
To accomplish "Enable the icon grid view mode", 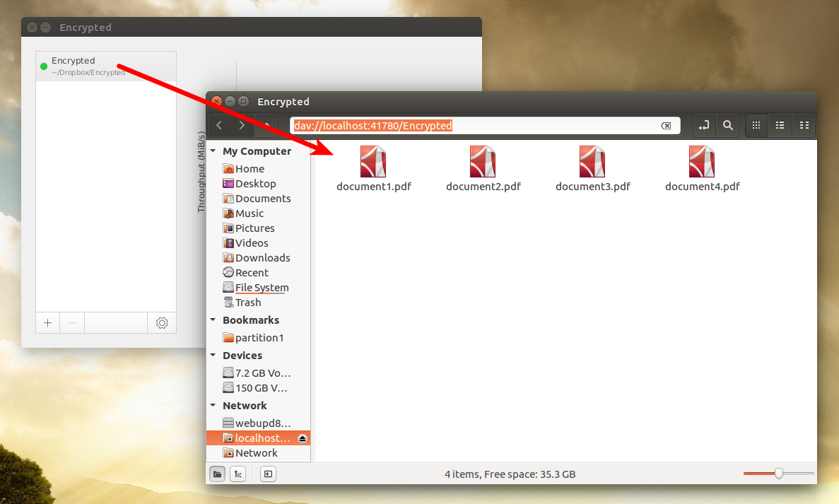I will (756, 125).
